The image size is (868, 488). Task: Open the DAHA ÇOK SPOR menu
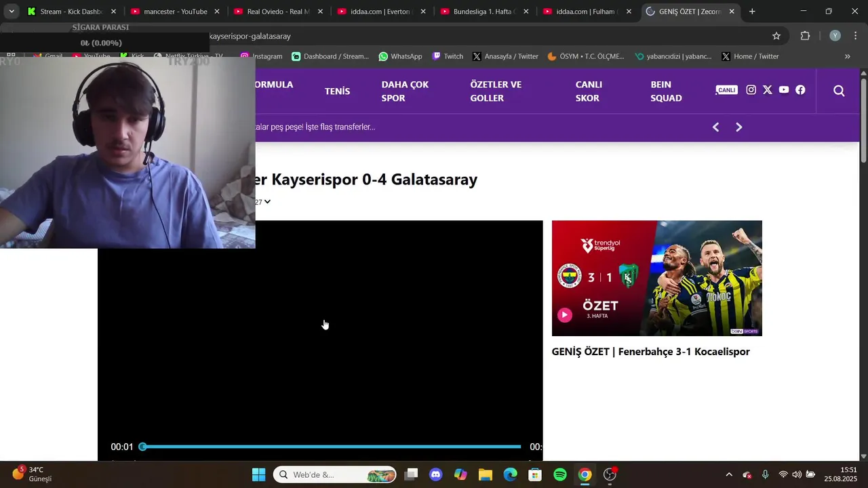pos(405,91)
